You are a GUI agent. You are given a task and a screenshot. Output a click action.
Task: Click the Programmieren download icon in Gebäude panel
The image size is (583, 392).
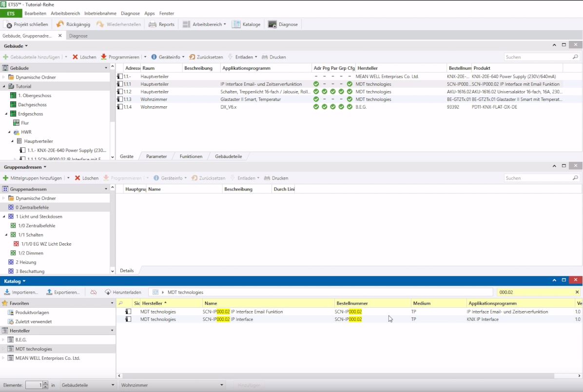coord(104,57)
